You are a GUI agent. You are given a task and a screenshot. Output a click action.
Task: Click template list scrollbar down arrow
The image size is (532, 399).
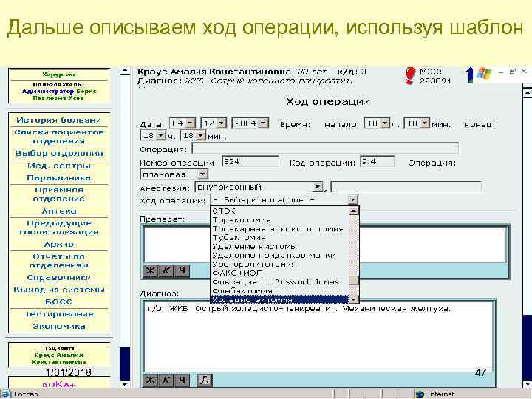pyautogui.click(x=353, y=299)
